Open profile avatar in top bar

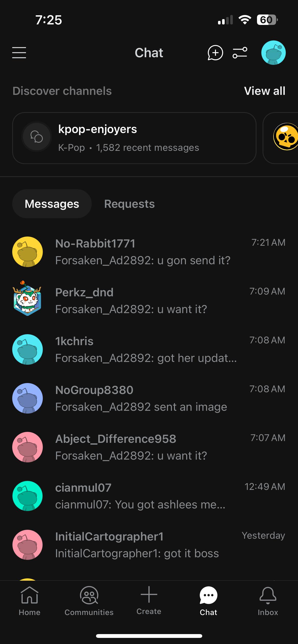[x=273, y=53]
